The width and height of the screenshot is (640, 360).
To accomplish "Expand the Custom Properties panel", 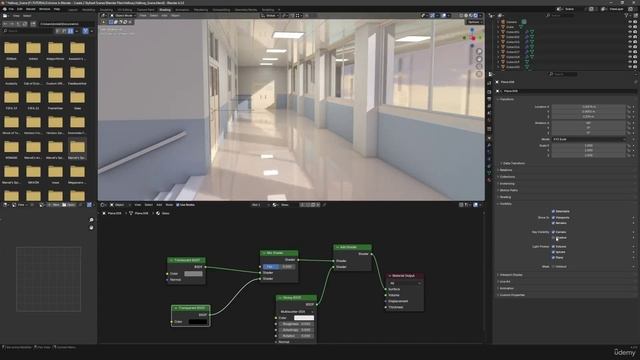I will click(511, 295).
